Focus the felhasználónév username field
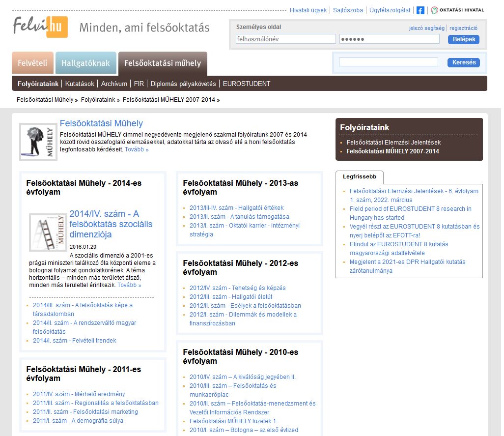 286,39
